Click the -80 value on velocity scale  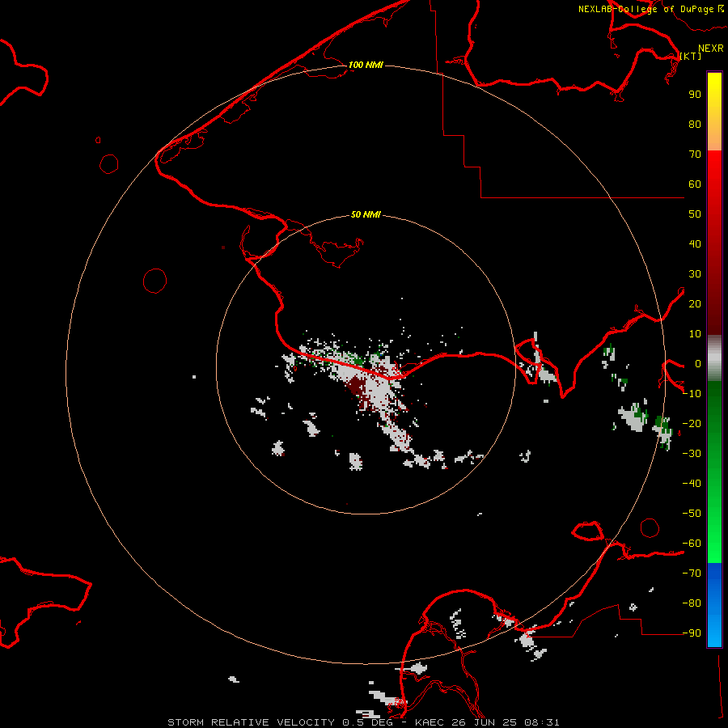pyautogui.click(x=692, y=603)
